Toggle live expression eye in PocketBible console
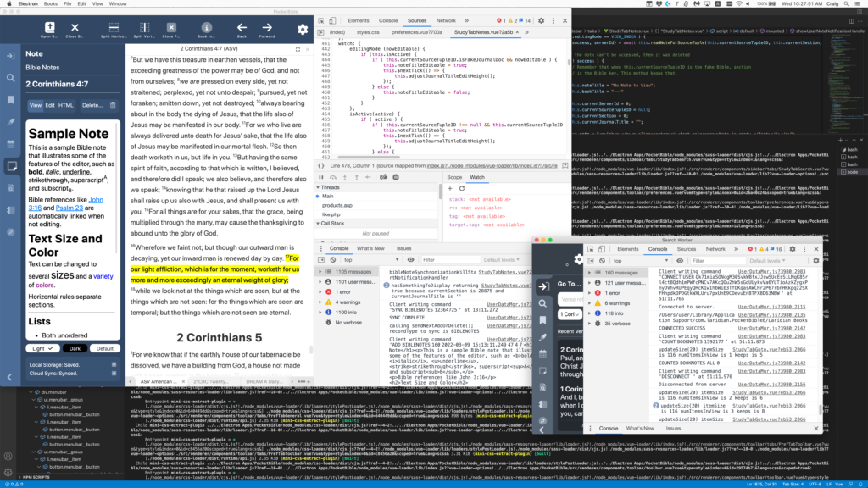Screen dimensions: 868x488 click(411, 259)
